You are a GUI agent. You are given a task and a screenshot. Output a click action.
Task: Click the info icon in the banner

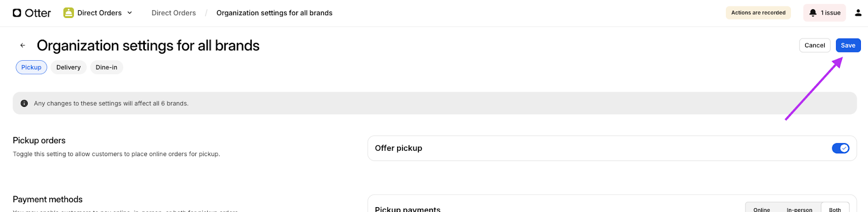coord(24,103)
